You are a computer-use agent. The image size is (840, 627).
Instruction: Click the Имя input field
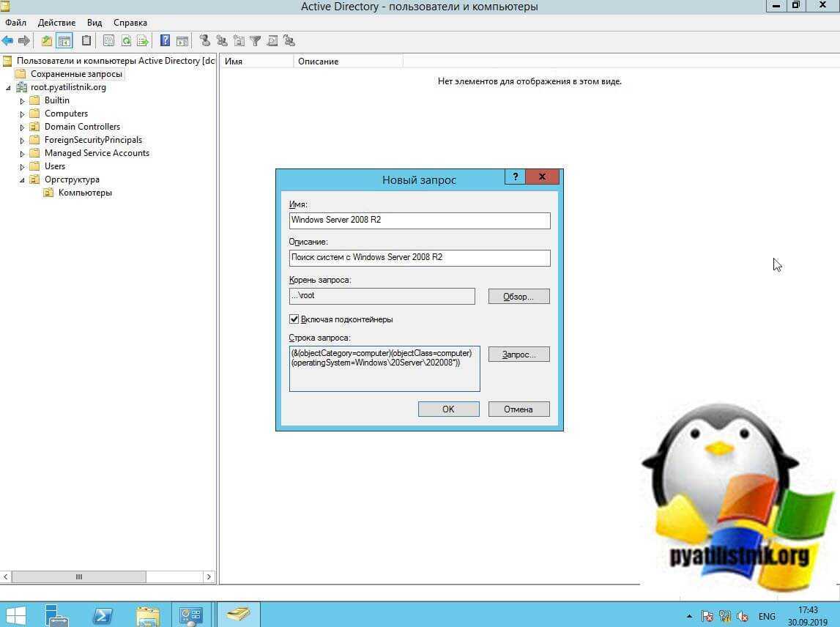420,220
